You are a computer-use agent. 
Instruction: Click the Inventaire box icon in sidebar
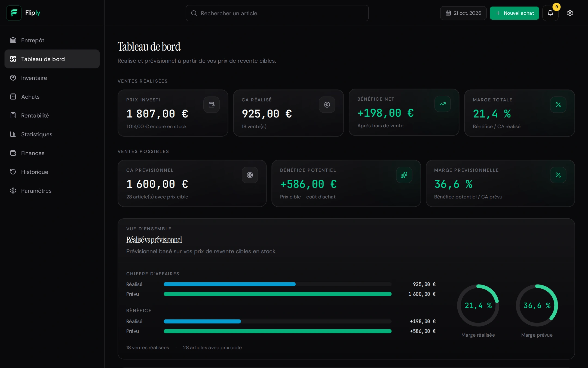pos(13,78)
